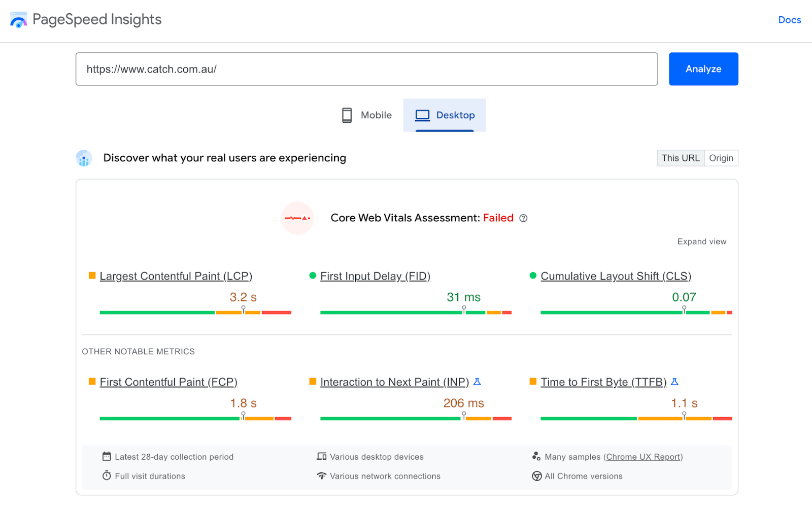Viewport: 812px width, 512px height.
Task: Switch to the Mobile tab
Action: [367, 115]
